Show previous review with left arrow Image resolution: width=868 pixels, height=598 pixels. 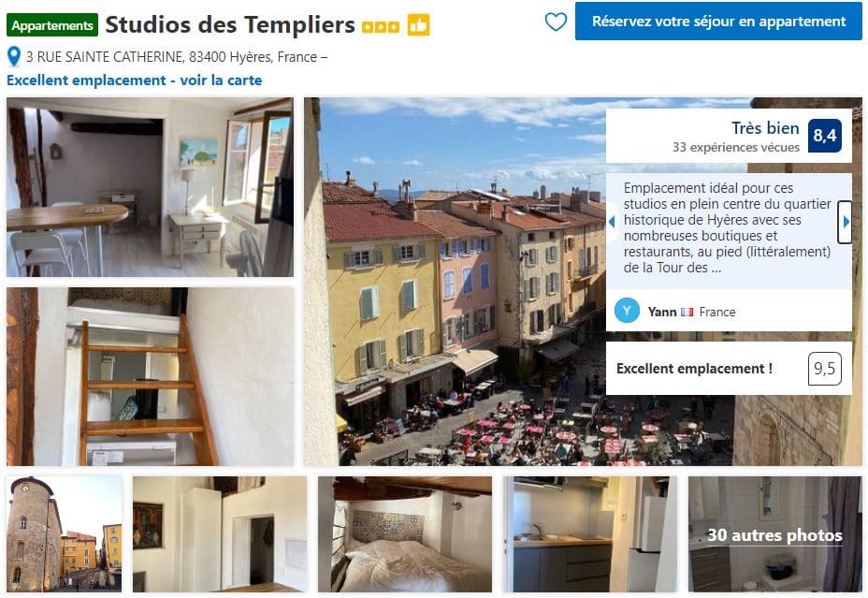[x=612, y=222]
